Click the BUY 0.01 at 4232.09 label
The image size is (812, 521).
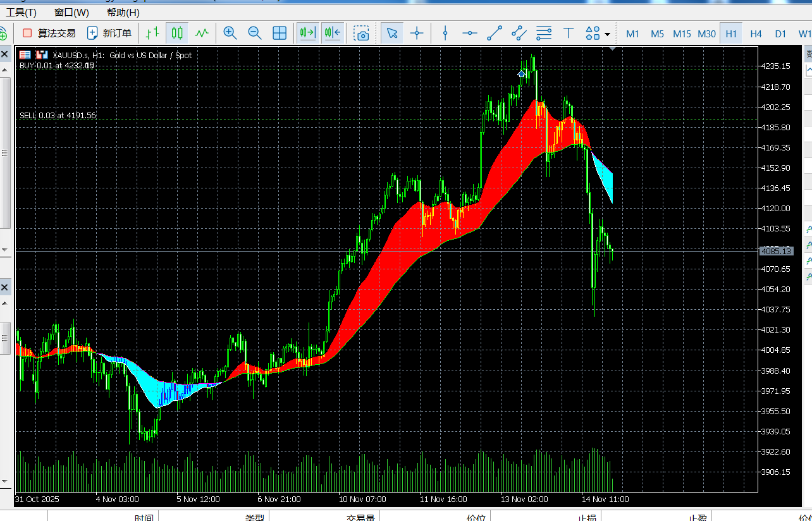[x=57, y=65]
